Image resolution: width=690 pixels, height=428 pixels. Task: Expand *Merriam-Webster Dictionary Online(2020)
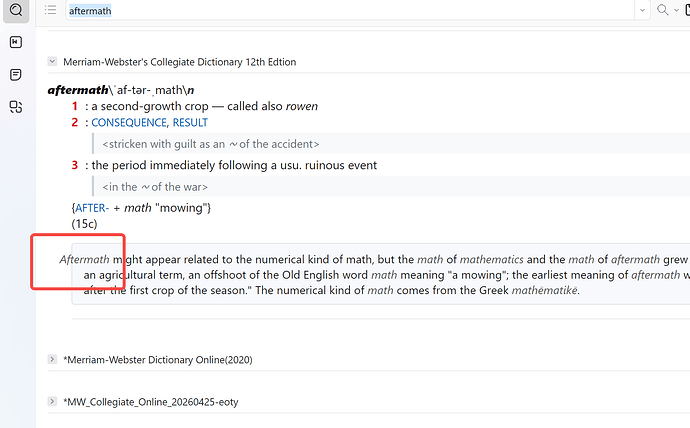(x=52, y=359)
